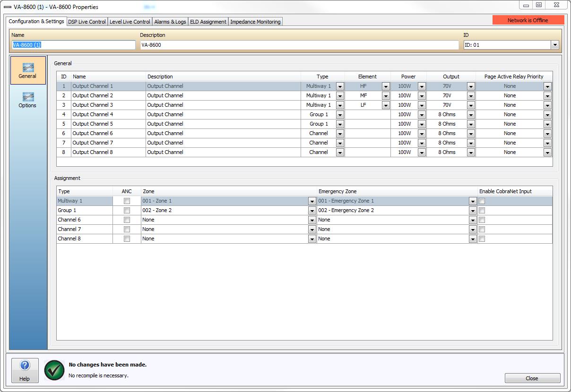571x392 pixels.
Task: Select Output Channel 2 name cell
Action: [x=108, y=96]
